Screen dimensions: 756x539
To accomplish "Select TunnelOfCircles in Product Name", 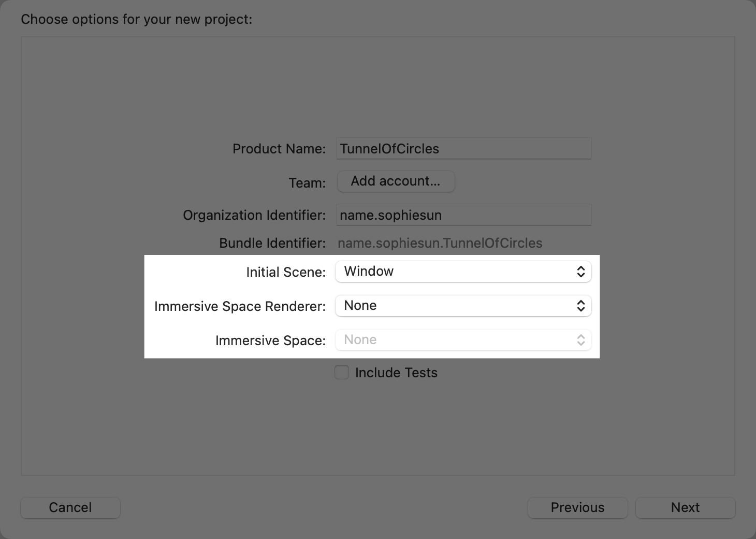I will (x=389, y=148).
